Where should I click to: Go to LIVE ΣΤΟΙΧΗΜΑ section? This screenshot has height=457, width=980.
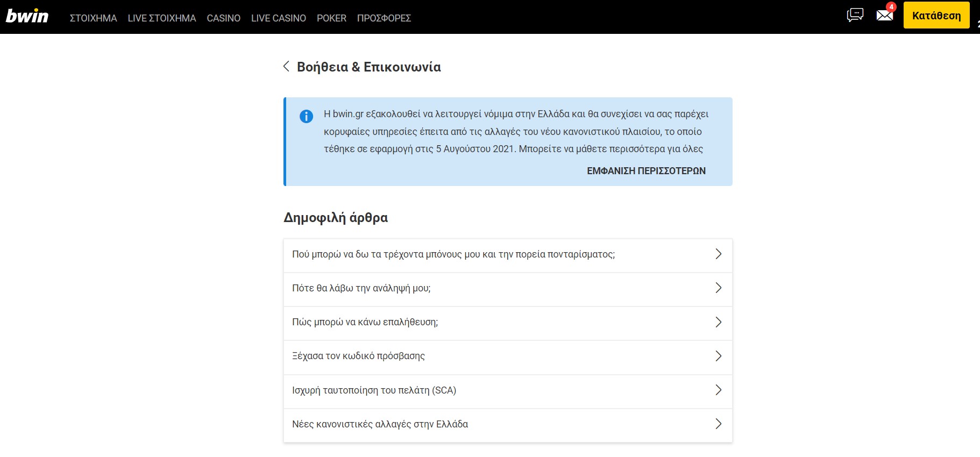(x=162, y=18)
